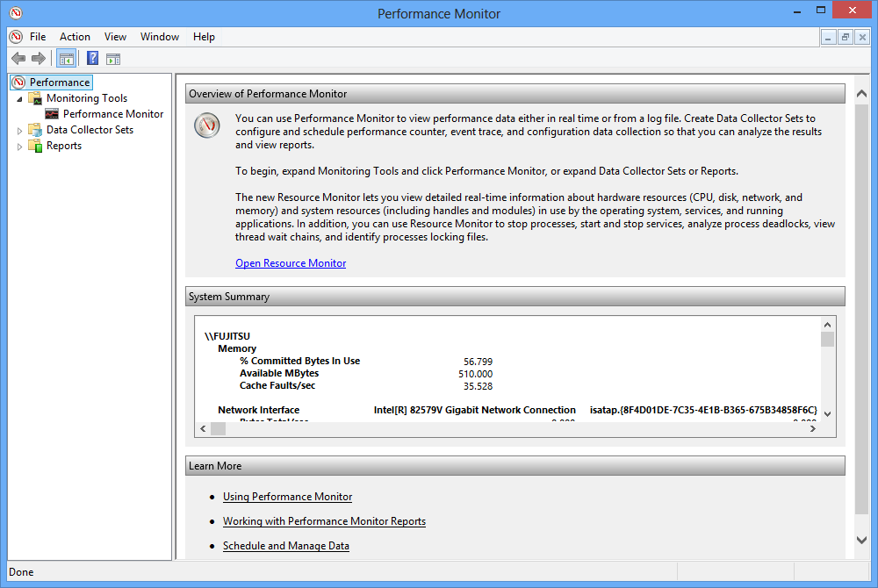This screenshot has height=588, width=878.
Task: Click the Reports folder icon
Action: tap(35, 146)
